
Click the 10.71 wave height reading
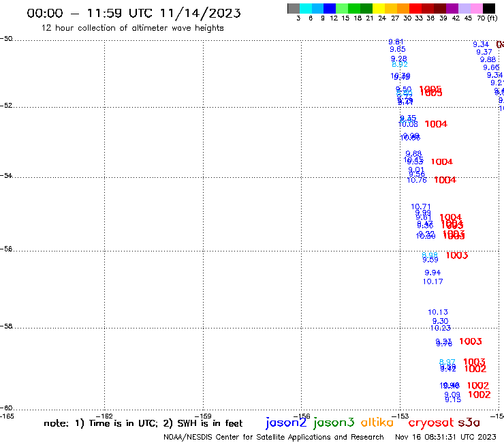pyautogui.click(x=421, y=207)
